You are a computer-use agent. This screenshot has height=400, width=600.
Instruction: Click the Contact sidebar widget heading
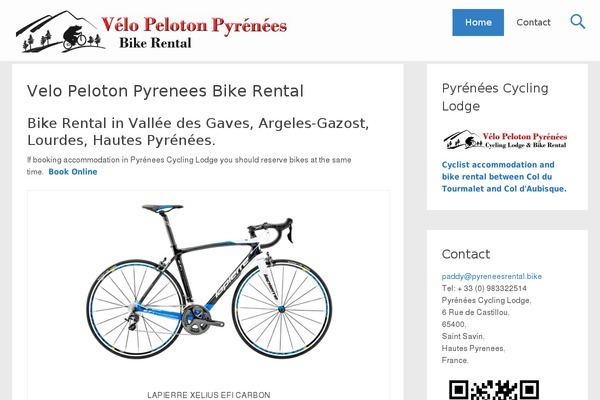click(x=466, y=254)
